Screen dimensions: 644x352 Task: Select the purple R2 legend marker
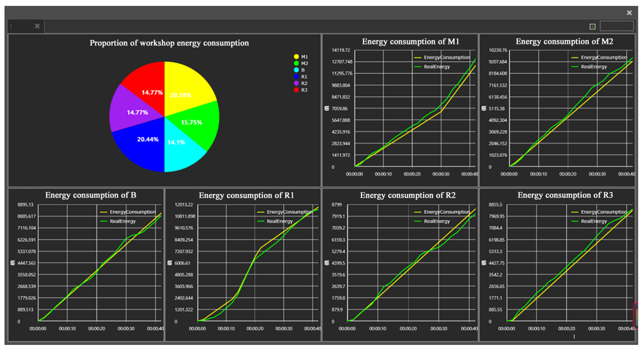tap(296, 83)
